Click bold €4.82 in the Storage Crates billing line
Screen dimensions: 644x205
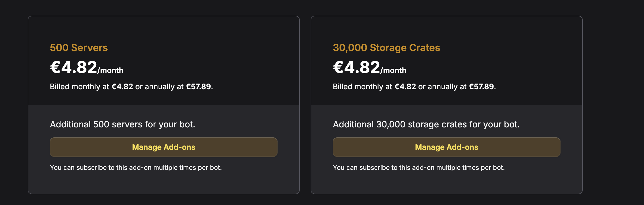[x=405, y=87]
